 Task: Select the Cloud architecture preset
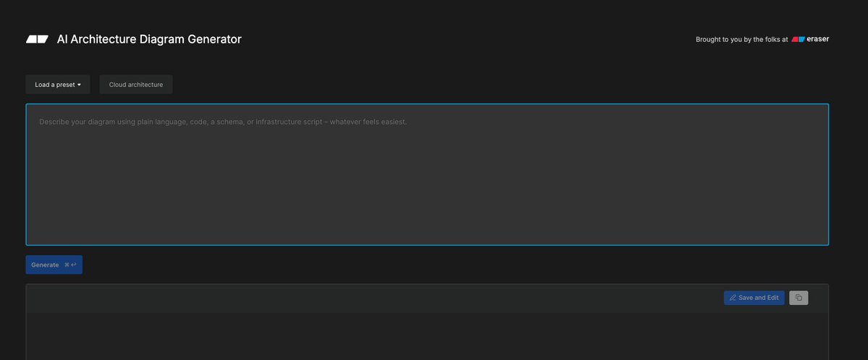[135, 85]
